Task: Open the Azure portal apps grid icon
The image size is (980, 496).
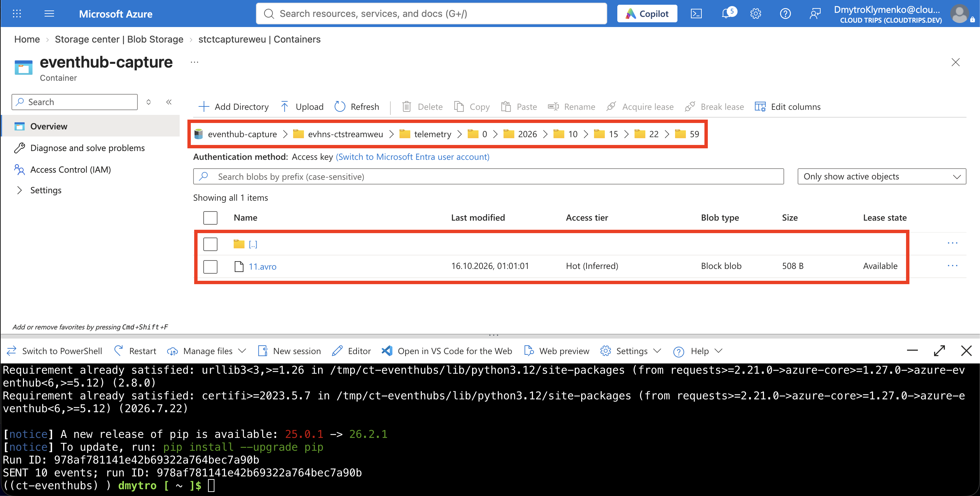Action: [x=17, y=14]
